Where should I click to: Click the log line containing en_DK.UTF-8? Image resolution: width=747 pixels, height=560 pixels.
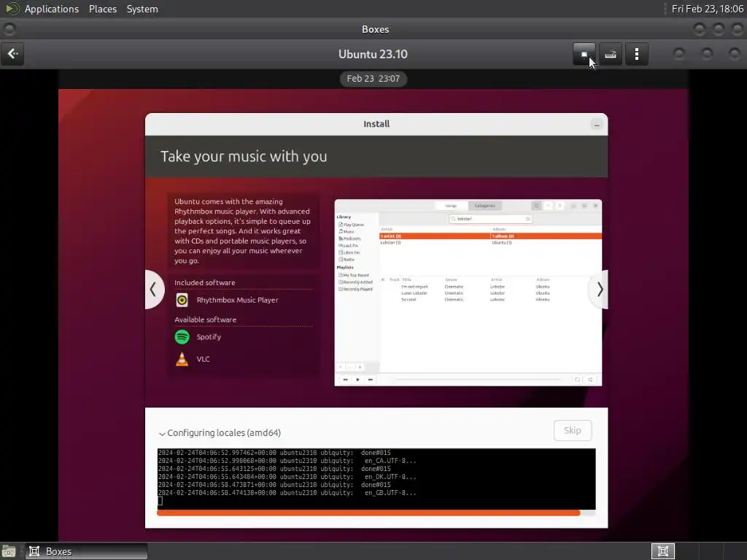(x=287, y=477)
